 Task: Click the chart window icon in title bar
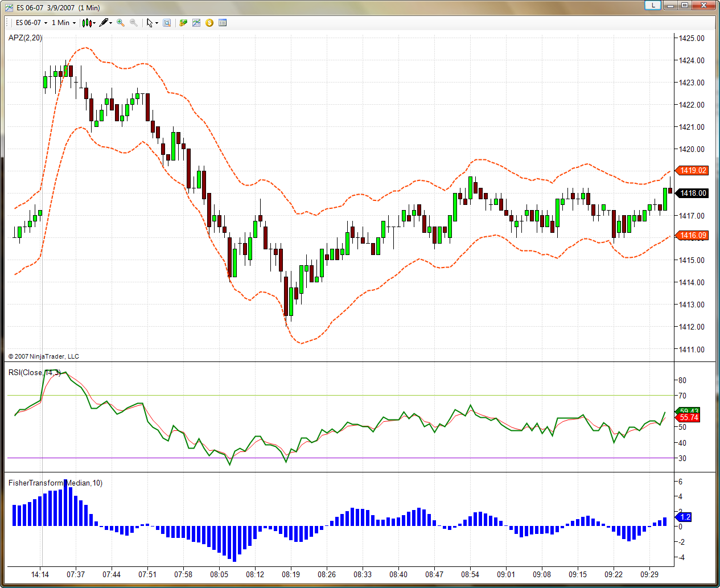[x=9, y=7]
